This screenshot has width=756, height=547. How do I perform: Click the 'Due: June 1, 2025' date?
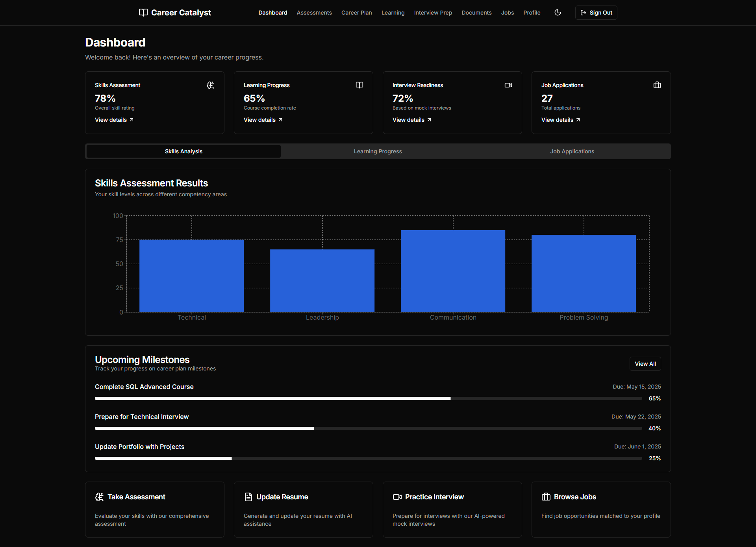coord(637,447)
